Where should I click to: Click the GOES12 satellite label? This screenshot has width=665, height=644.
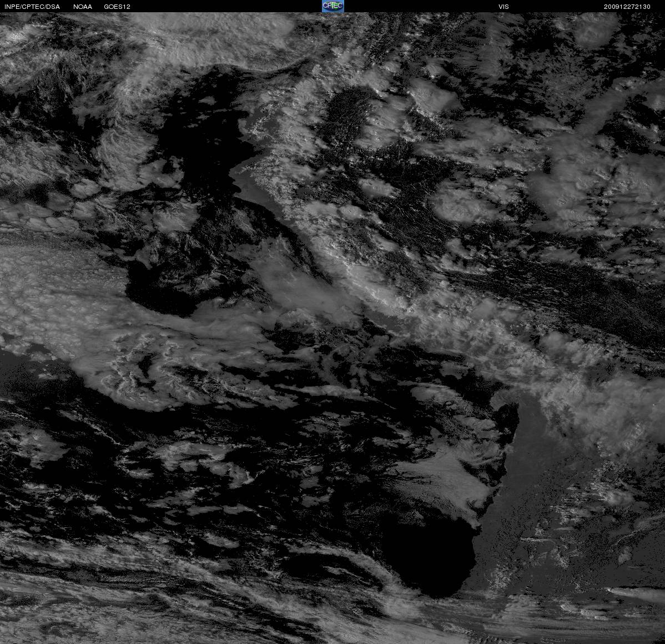pyautogui.click(x=117, y=7)
